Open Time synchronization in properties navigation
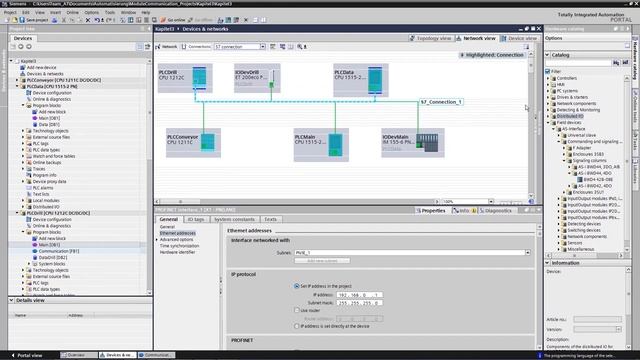The image size is (640, 360). tap(179, 246)
